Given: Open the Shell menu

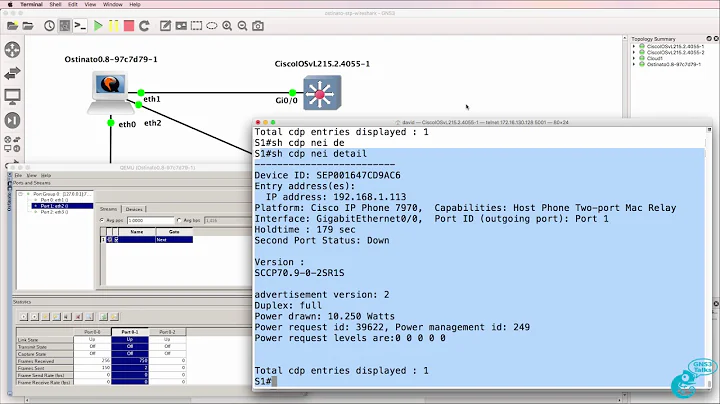Looking at the screenshot, I should pyautogui.click(x=56, y=4).
